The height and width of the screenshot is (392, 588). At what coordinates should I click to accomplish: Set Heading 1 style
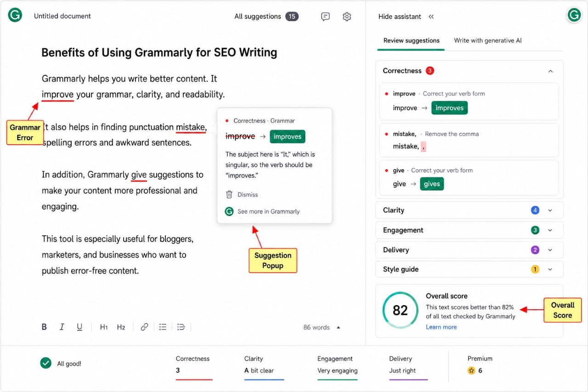tap(104, 327)
